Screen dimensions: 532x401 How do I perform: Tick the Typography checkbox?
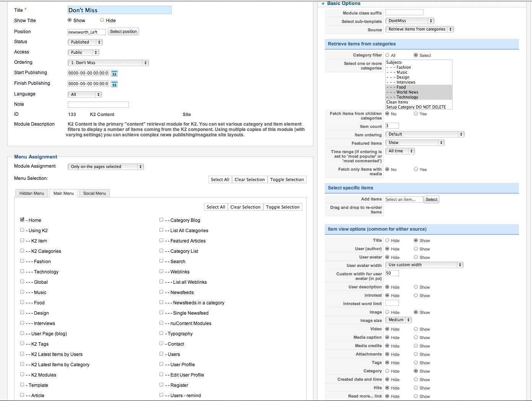[x=161, y=333]
